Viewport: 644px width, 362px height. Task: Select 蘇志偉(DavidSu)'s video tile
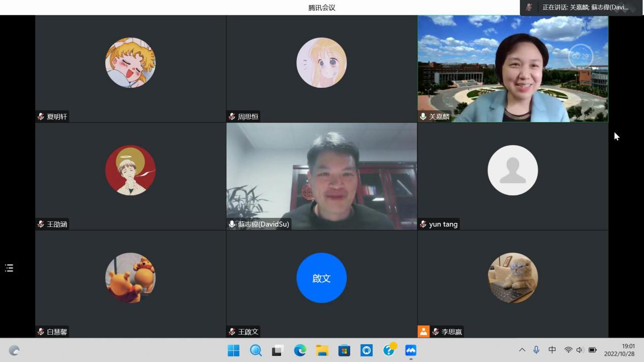tap(321, 176)
